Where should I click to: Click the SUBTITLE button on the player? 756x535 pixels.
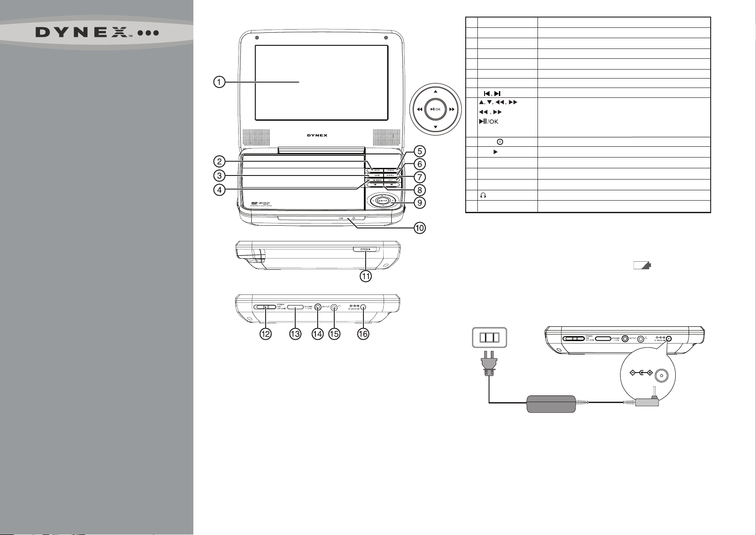392,175
